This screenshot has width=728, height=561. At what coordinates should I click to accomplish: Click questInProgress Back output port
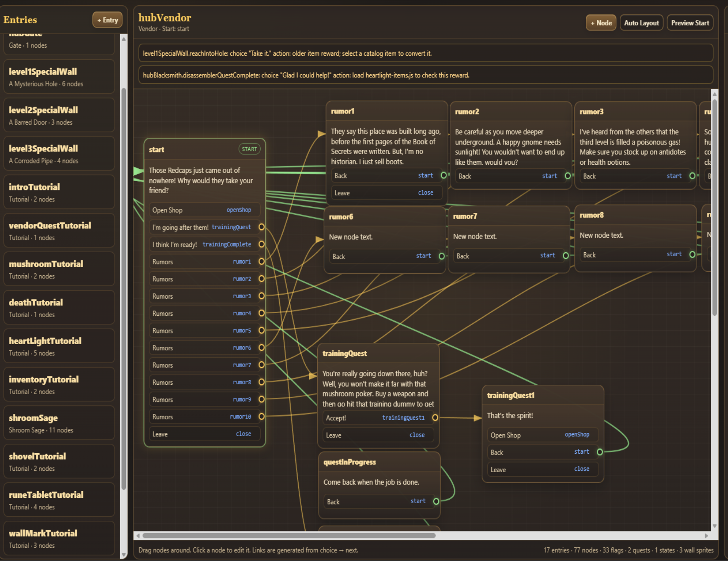click(x=436, y=501)
